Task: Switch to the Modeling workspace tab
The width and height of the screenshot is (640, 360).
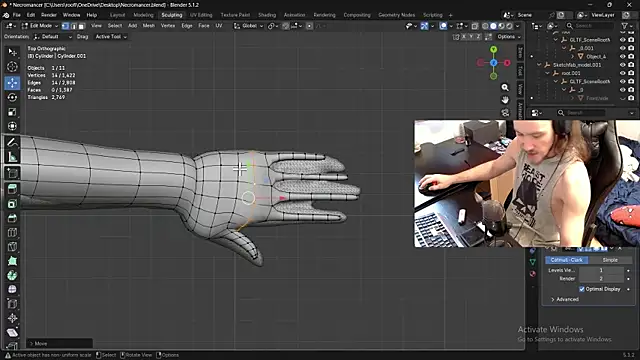Action: click(x=143, y=15)
